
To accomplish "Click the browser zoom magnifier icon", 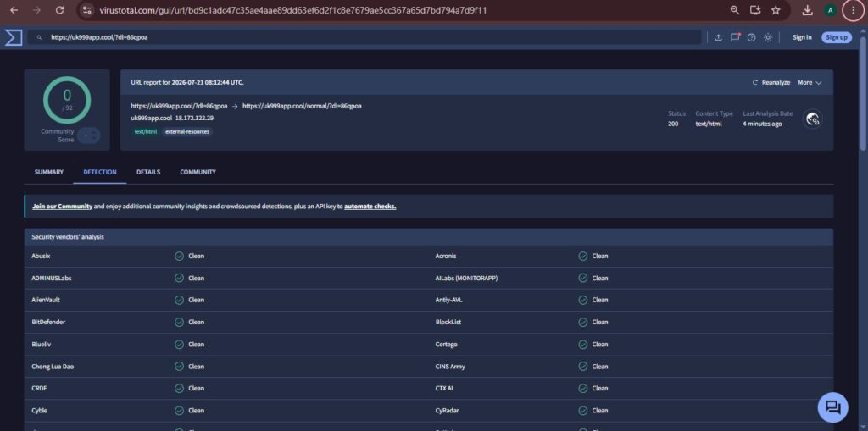I will (735, 10).
